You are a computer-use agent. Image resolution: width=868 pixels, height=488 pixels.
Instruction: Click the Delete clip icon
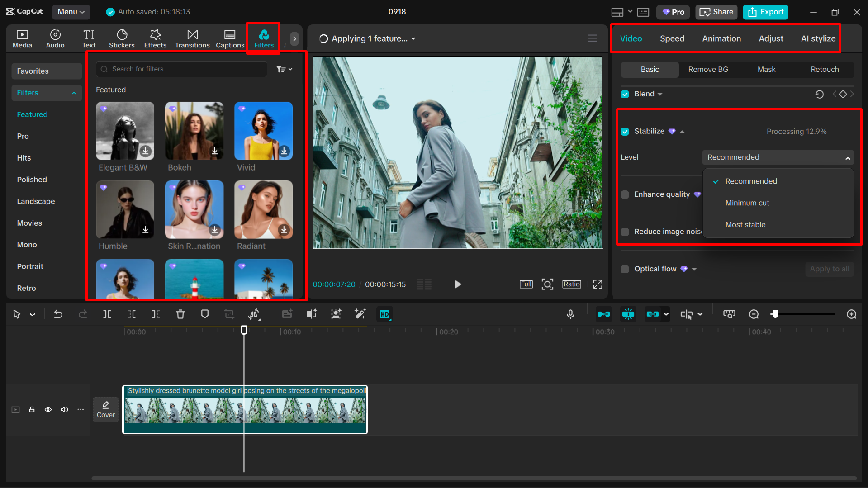coord(180,314)
